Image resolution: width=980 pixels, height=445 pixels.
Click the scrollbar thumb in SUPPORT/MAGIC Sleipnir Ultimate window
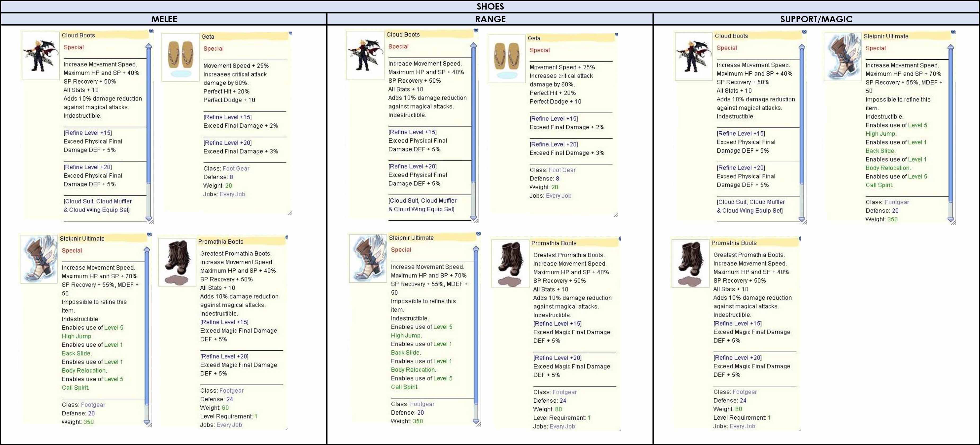tap(951, 126)
